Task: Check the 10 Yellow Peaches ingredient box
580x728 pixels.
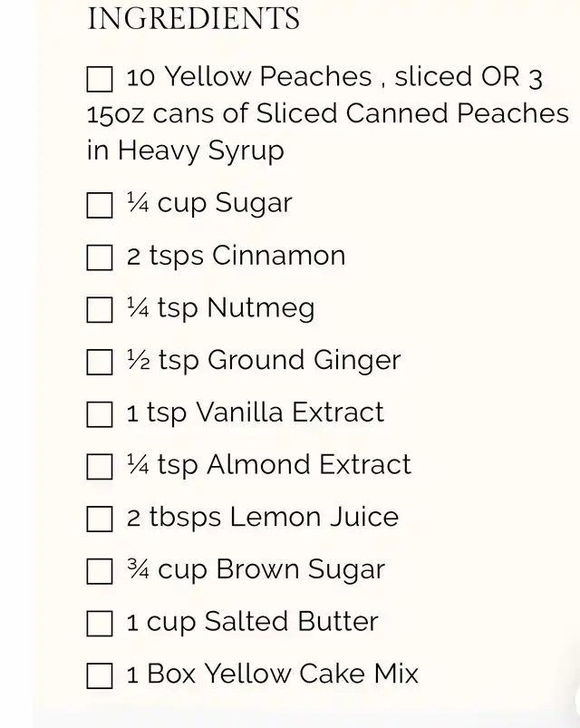Action: pos(100,79)
